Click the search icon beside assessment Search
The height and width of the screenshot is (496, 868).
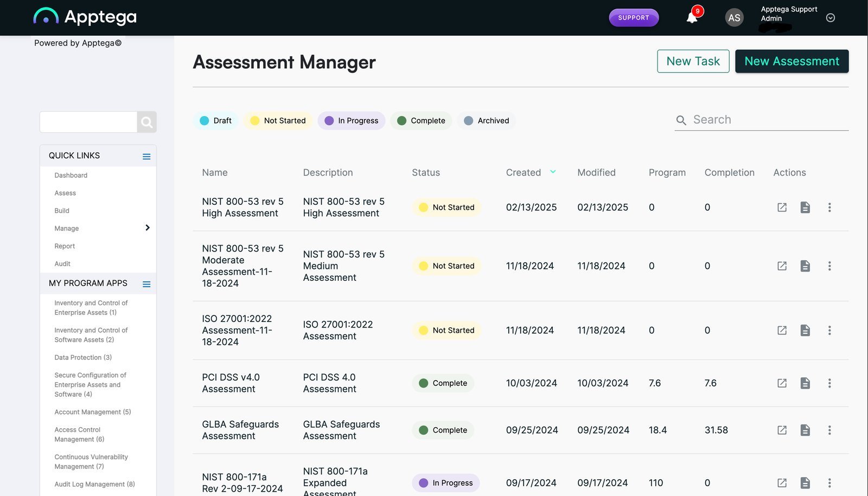[681, 120]
